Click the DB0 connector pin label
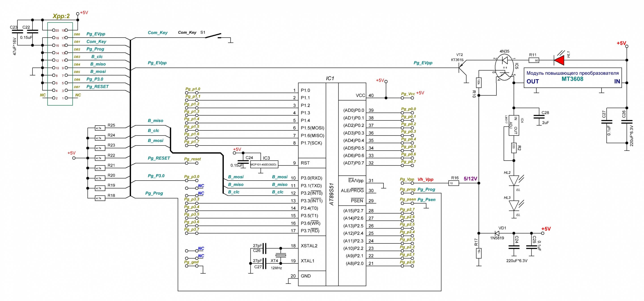Viewport: 644px width, 301px height. pos(77,34)
